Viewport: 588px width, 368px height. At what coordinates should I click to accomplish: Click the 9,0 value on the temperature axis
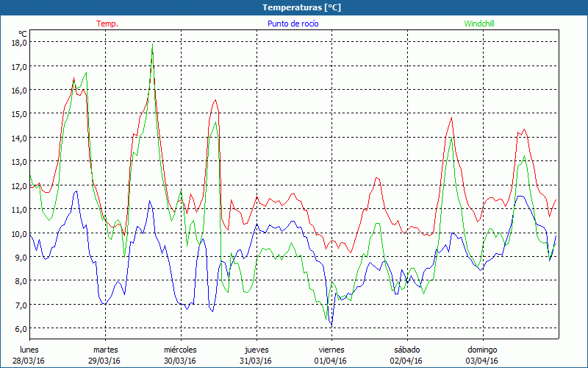[19, 257]
